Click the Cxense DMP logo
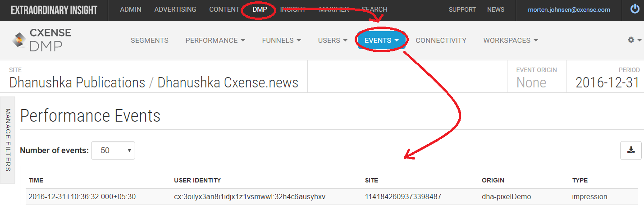 point(41,41)
